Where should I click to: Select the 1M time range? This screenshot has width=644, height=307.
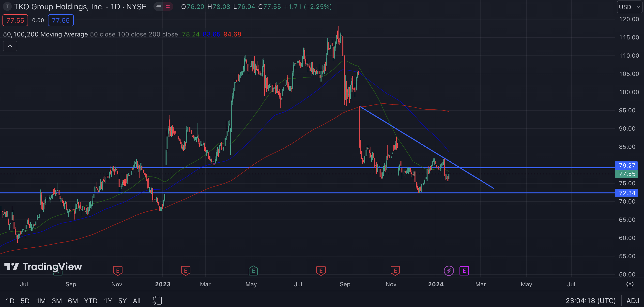[41, 301]
